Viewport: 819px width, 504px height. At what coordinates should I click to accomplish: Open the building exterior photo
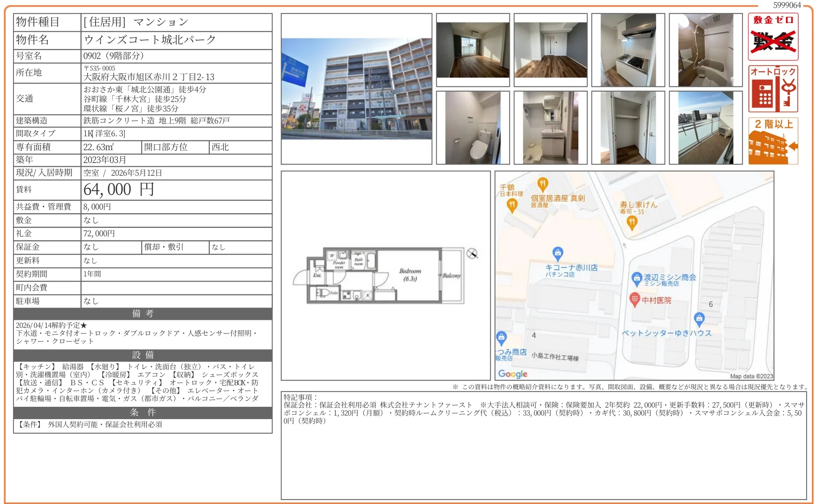point(356,89)
